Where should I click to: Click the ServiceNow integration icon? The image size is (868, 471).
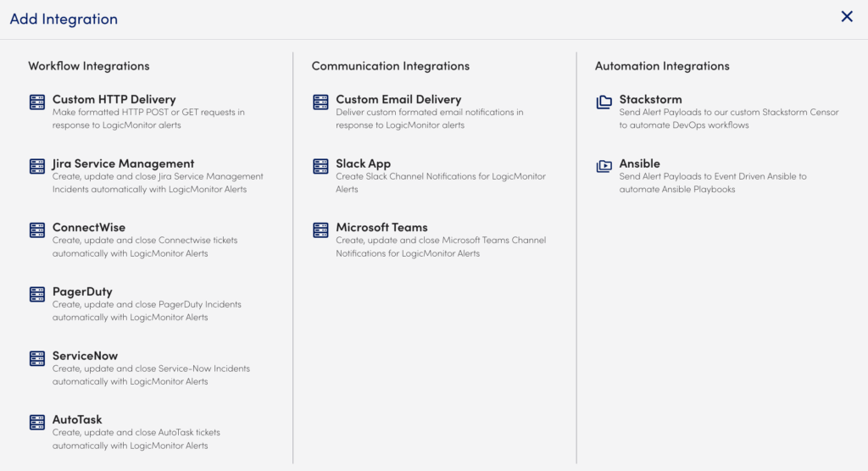point(36,358)
